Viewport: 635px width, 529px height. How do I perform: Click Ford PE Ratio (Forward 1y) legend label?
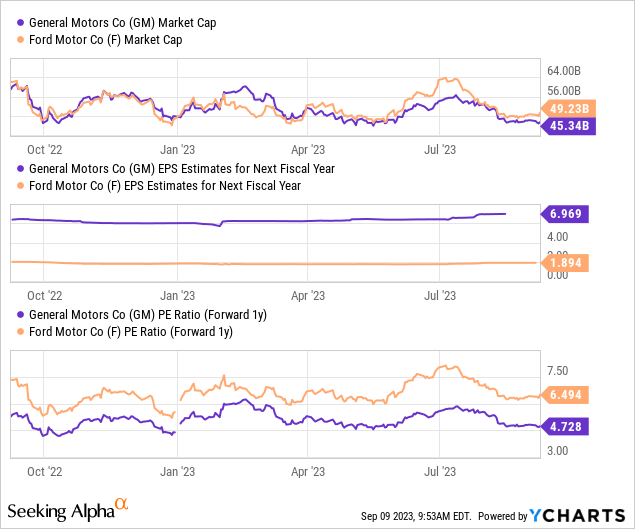pyautogui.click(x=130, y=331)
